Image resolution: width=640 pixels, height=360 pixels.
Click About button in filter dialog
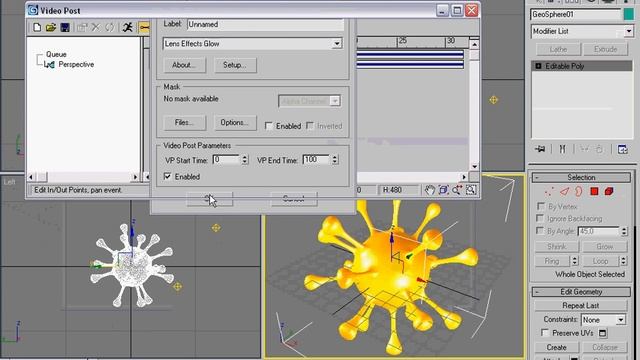coord(184,65)
